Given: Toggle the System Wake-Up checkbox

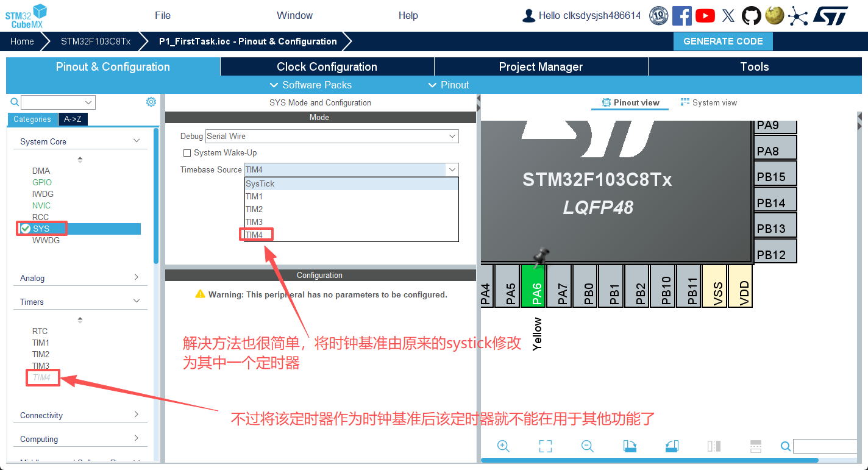Looking at the screenshot, I should click(x=187, y=153).
